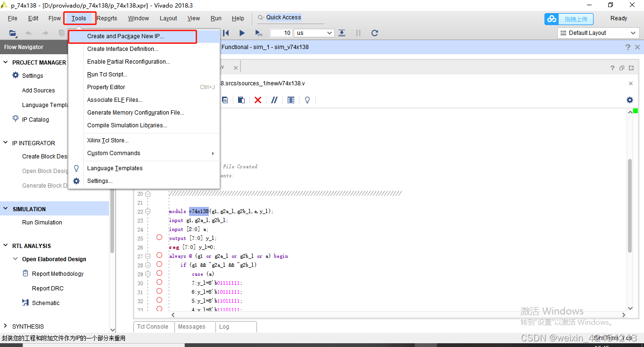The image size is (644, 347).
Task: Click the editor horizontal scrollbar
Action: pos(398,315)
